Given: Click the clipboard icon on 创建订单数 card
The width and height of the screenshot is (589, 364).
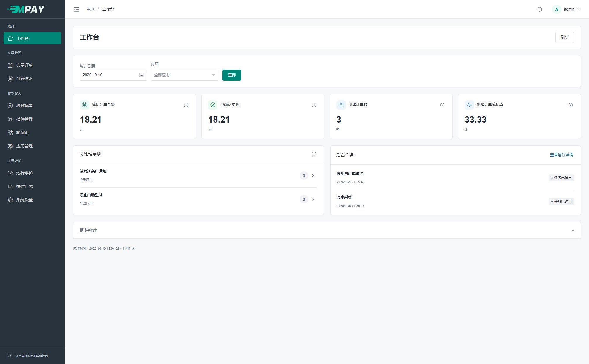Looking at the screenshot, I should (x=341, y=105).
